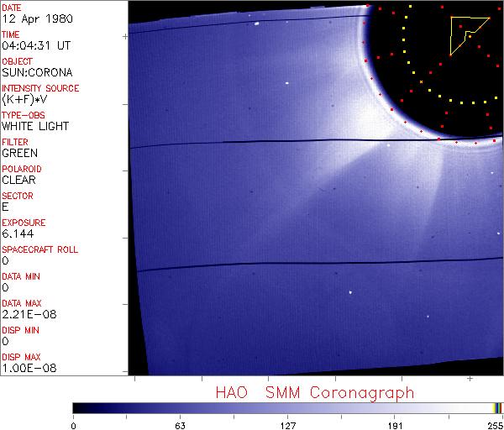Click the SPACECRAFT ROLL label
504x430 pixels.
click(39, 249)
